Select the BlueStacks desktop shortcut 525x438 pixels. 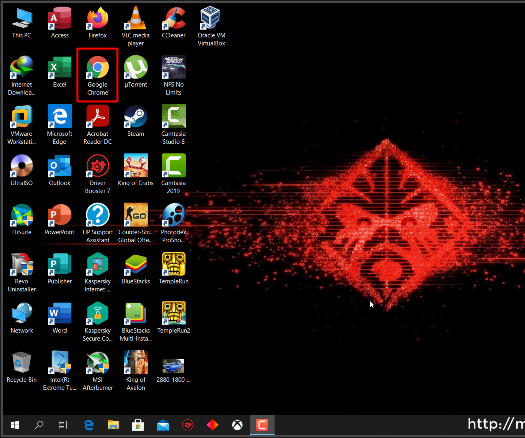pos(136,269)
